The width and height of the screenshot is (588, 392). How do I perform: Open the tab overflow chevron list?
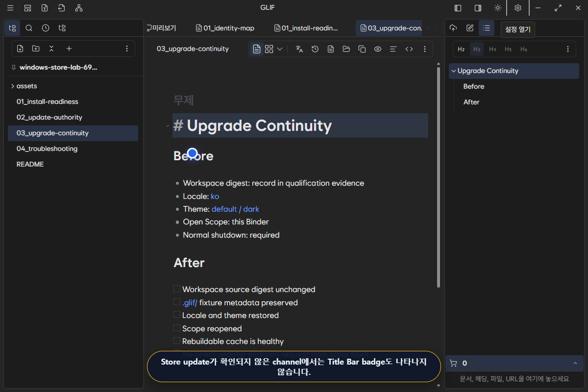[428, 28]
